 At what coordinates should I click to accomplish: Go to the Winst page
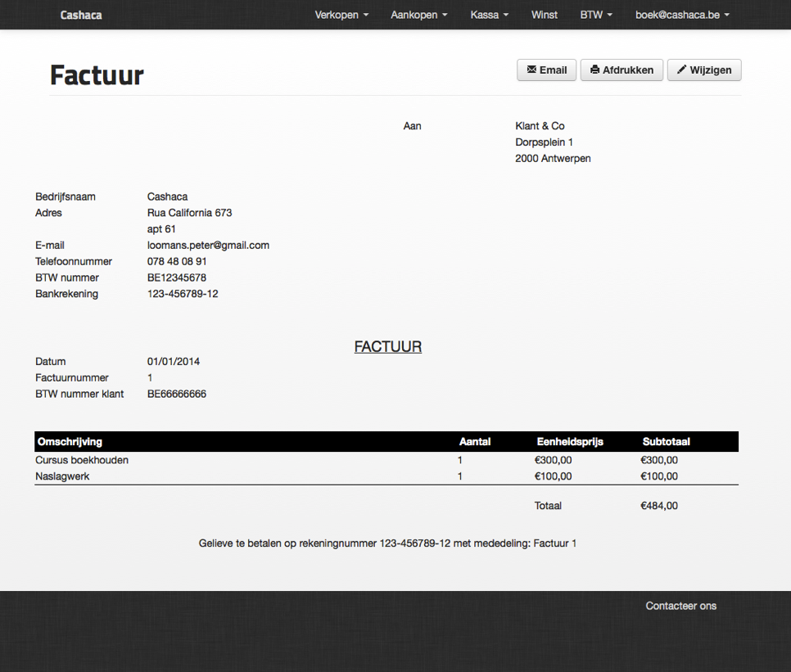(x=545, y=15)
